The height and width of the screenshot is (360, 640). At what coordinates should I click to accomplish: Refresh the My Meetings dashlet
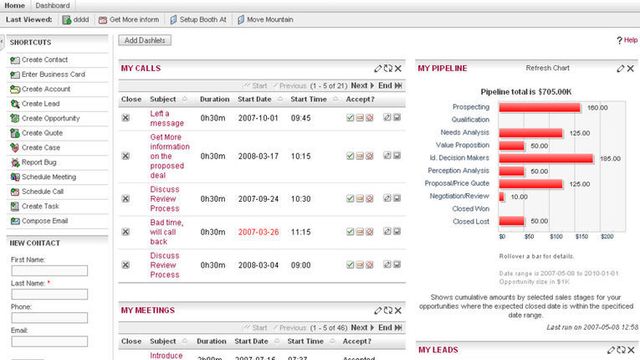[x=388, y=311]
